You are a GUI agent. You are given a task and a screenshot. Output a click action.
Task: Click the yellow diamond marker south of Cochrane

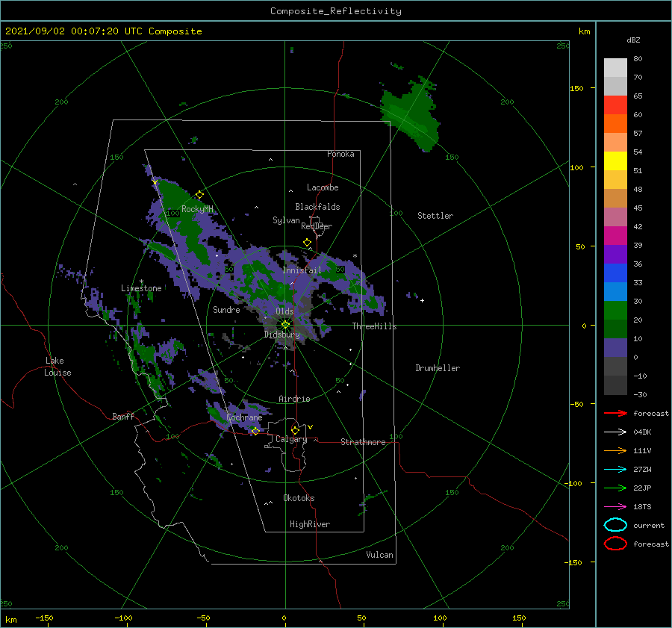click(x=255, y=431)
